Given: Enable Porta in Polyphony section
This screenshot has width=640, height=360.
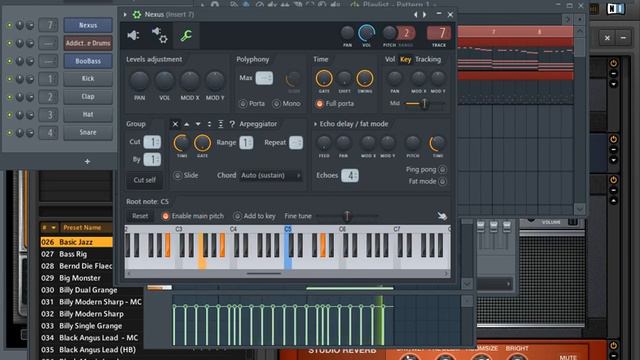Looking at the screenshot, I should tap(252, 104).
